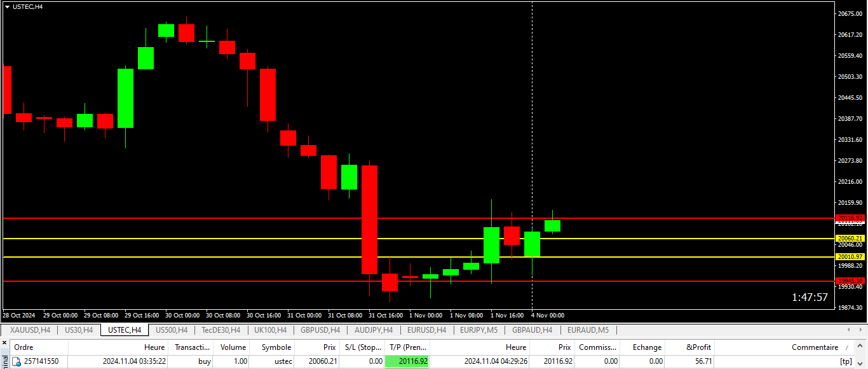Image resolution: width=868 pixels, height=369 pixels.
Task: Open the EURJPY,M5 chart tab
Action: [x=479, y=330]
